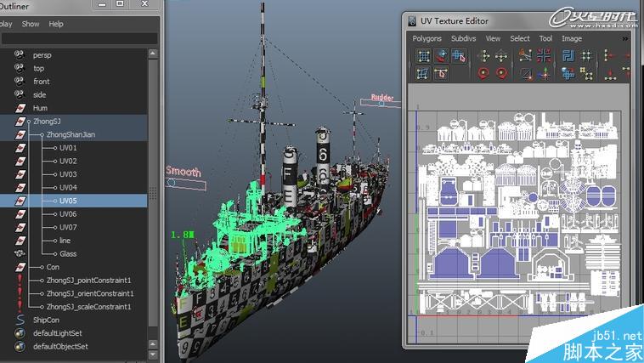Click the top camera icon in Outliner
644x363 pixels.
point(20,68)
